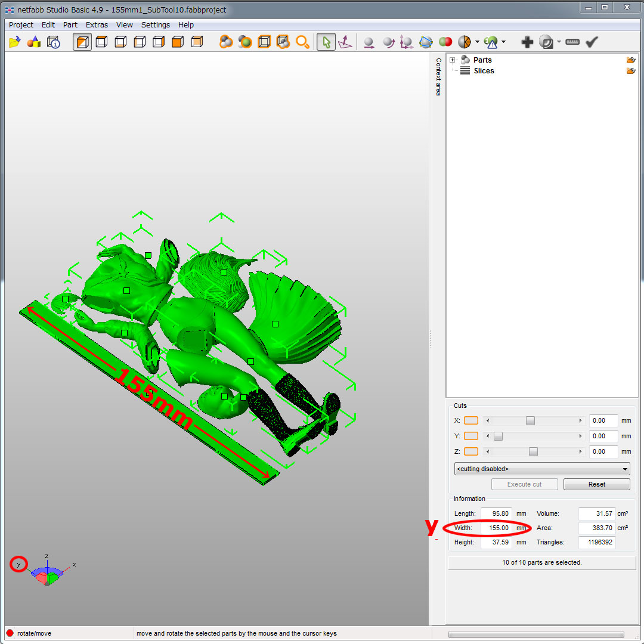Select the scale part tool
The image size is (644, 644).
(407, 42)
